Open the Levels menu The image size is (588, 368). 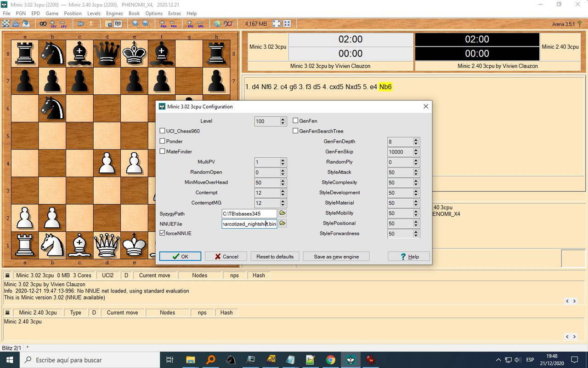(x=94, y=13)
